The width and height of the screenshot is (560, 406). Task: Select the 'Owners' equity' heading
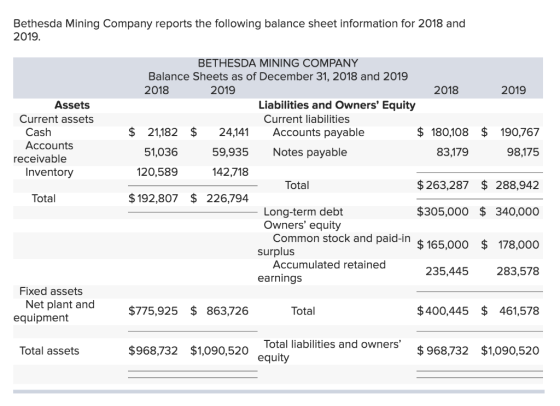(302, 225)
